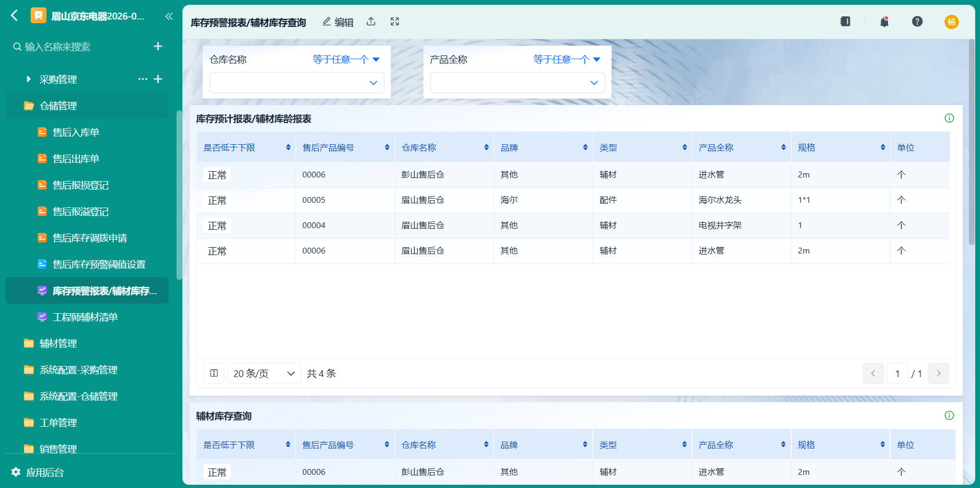980x488 pixels.
Task: Sort by 仓库名称 column in first table
Action: coord(486,147)
